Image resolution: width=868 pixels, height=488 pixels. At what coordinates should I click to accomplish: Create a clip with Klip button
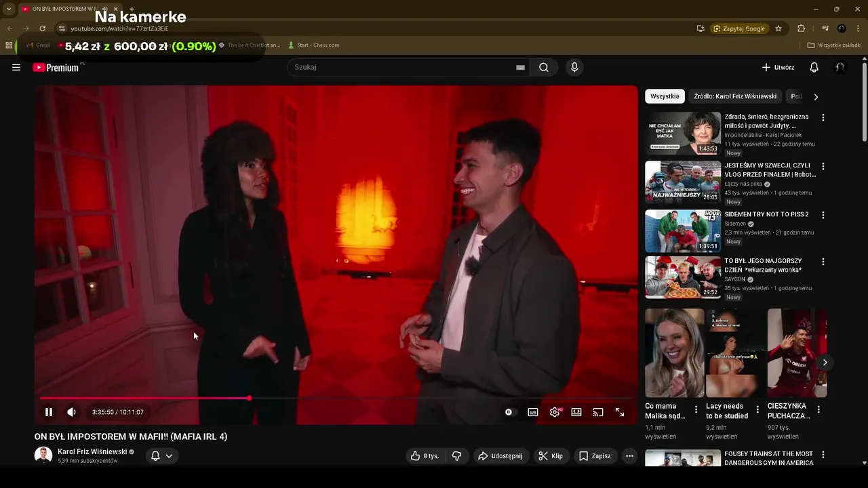[551, 456]
